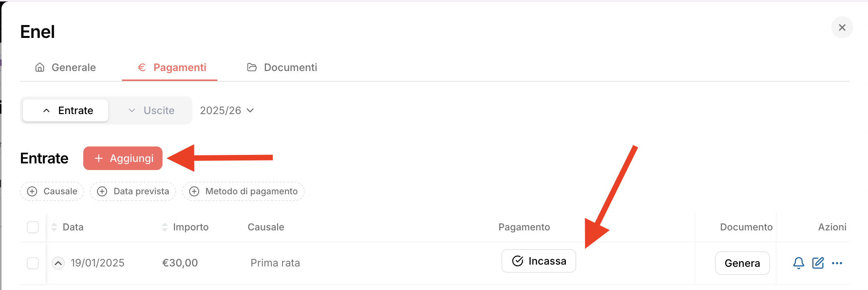Sort by Importo column arrows
Viewport: 868px width, 290px height.
click(164, 227)
